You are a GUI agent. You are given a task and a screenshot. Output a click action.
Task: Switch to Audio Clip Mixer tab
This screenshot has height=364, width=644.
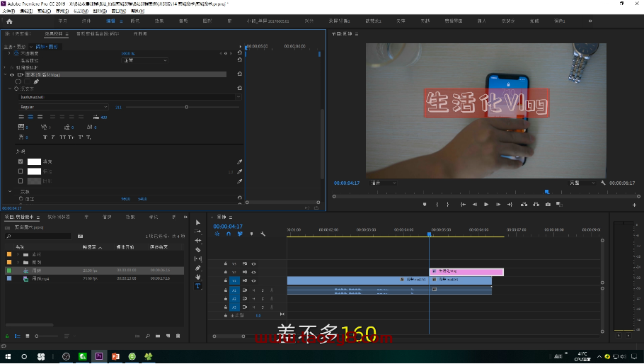coord(98,34)
